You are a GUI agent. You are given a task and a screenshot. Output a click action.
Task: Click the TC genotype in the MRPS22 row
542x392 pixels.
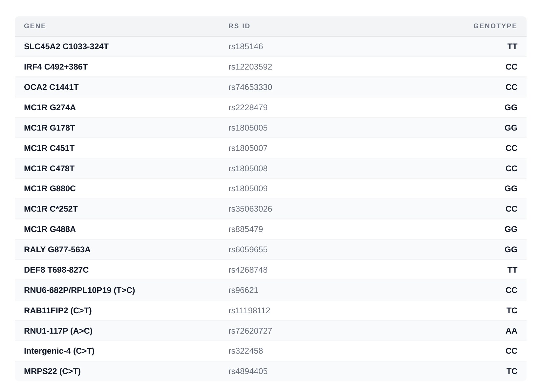512,371
